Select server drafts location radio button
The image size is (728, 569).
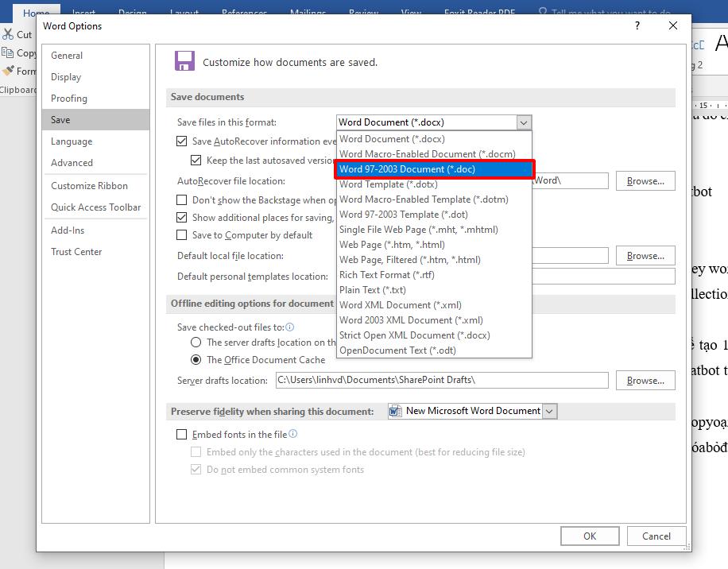coord(196,342)
